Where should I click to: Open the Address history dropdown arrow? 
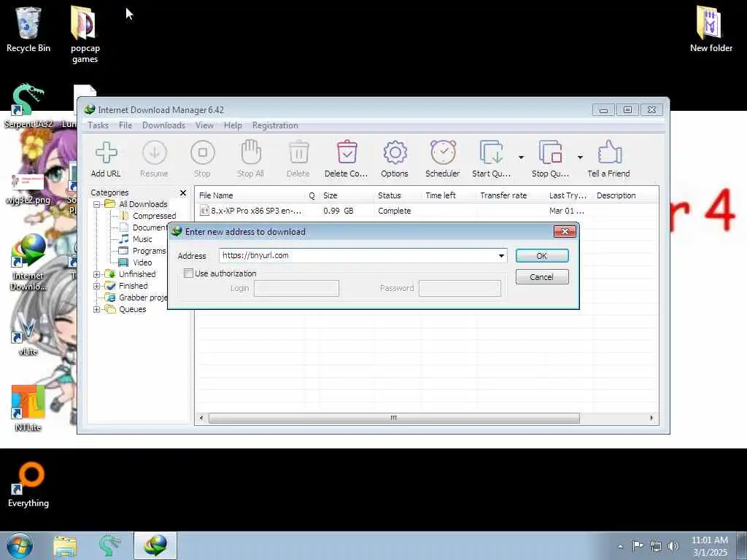tap(501, 256)
